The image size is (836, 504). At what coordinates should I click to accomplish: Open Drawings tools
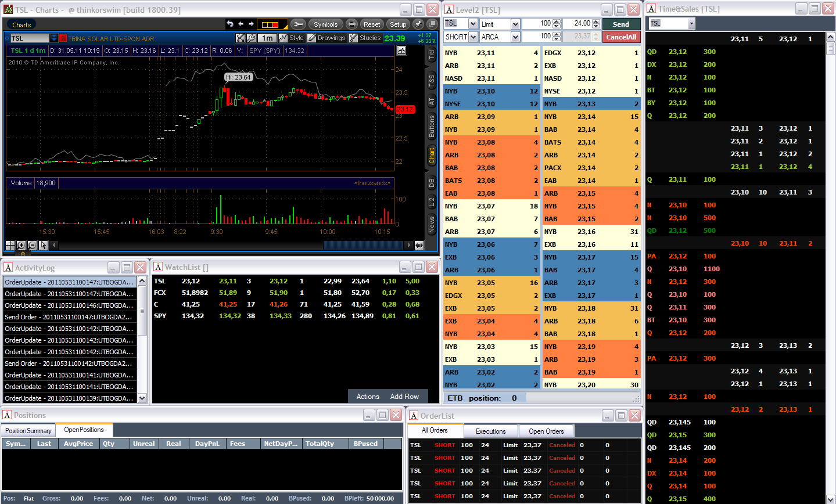pos(326,38)
